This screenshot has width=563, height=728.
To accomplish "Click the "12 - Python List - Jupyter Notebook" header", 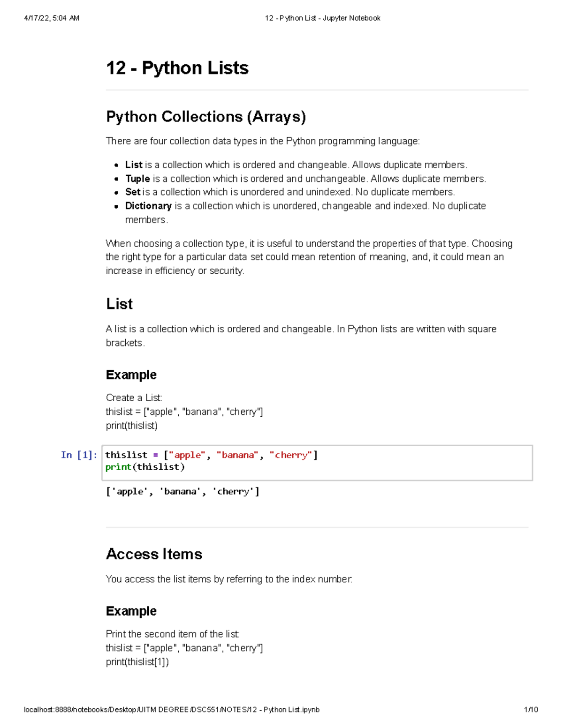I will (322, 18).
